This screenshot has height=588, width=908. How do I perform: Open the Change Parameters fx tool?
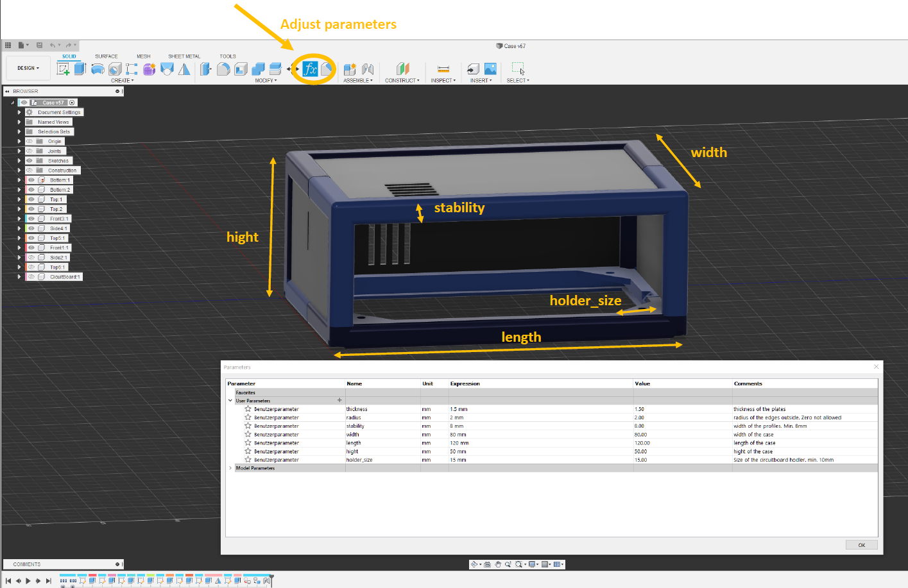point(310,69)
